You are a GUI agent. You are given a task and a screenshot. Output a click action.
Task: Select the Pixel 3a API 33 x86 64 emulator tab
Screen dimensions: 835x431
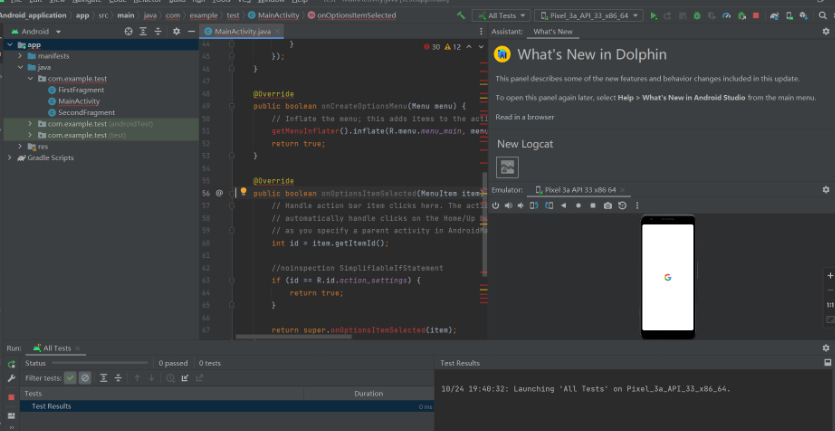point(580,190)
